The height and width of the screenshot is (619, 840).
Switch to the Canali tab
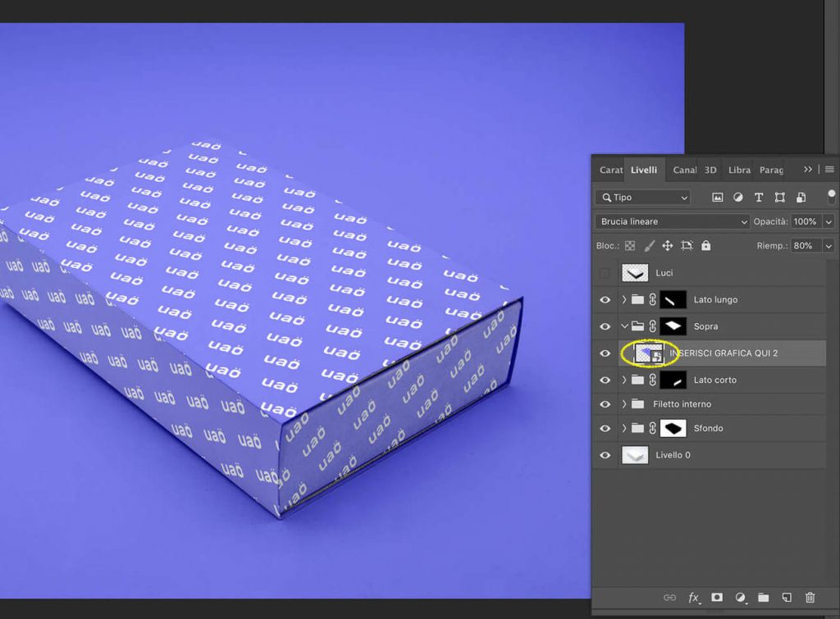684,170
